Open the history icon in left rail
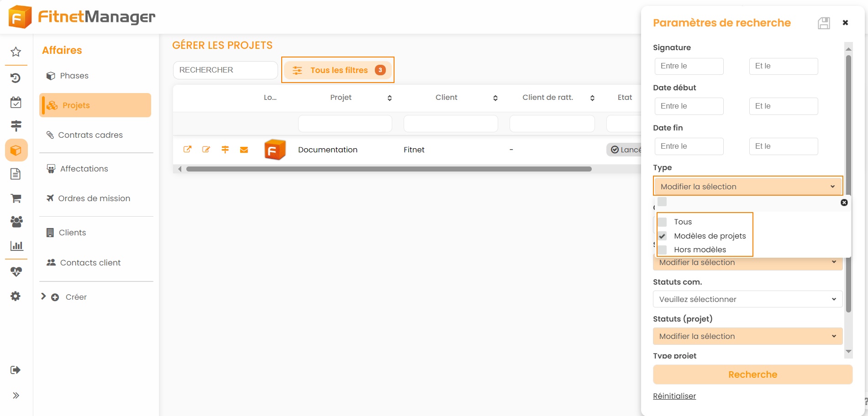This screenshot has width=868, height=416. 16,78
